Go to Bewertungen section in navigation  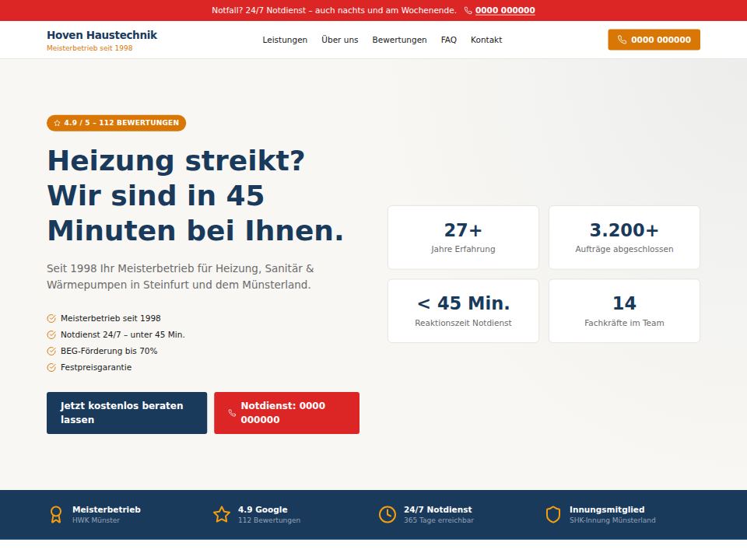click(x=399, y=40)
